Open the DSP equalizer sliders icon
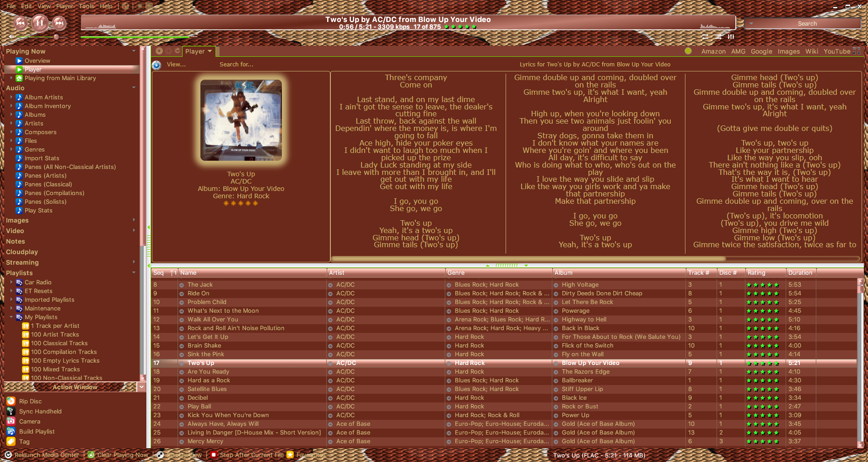Image resolution: width=868 pixels, height=462 pixels. [x=731, y=37]
